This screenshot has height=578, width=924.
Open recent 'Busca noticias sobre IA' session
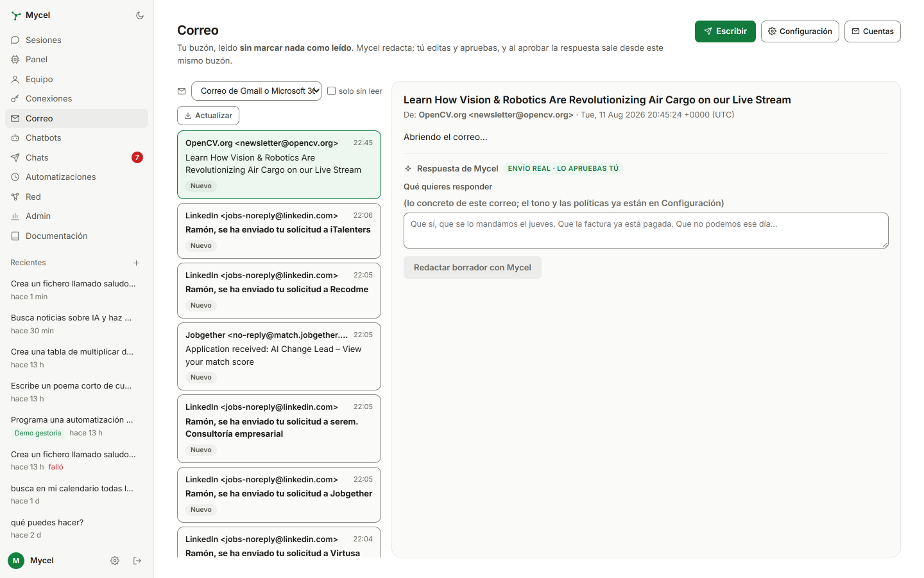[77, 324]
